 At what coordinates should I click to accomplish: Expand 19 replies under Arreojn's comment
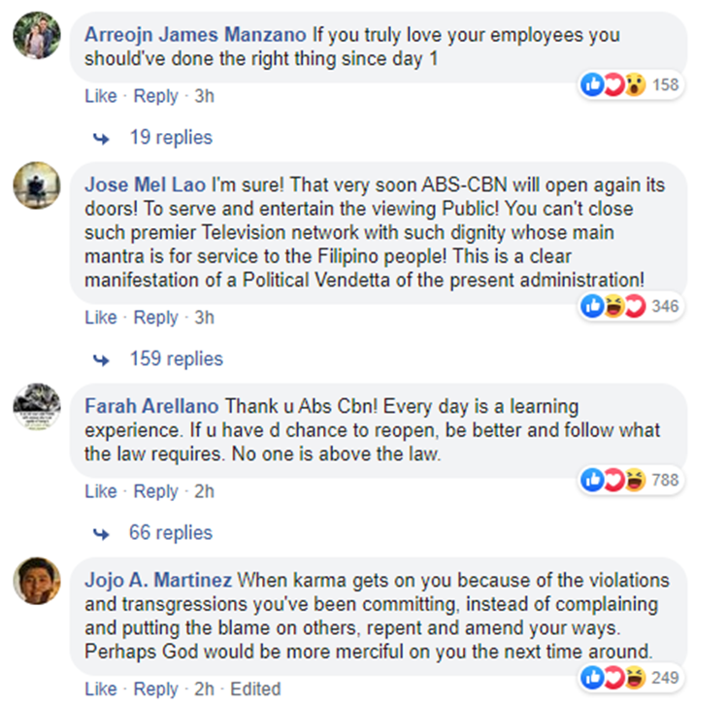[170, 137]
